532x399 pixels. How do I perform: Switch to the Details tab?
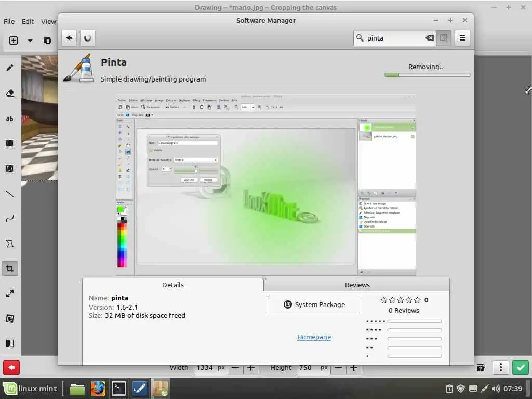[x=173, y=285]
